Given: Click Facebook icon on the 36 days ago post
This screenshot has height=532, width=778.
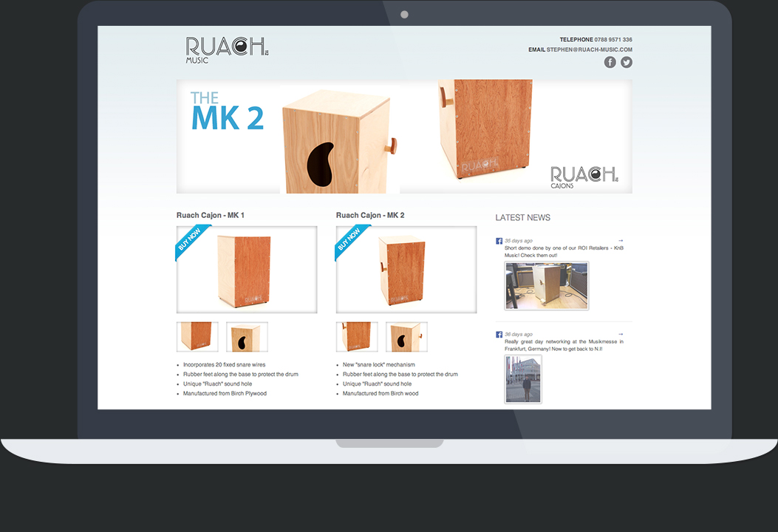Looking at the screenshot, I should (499, 335).
